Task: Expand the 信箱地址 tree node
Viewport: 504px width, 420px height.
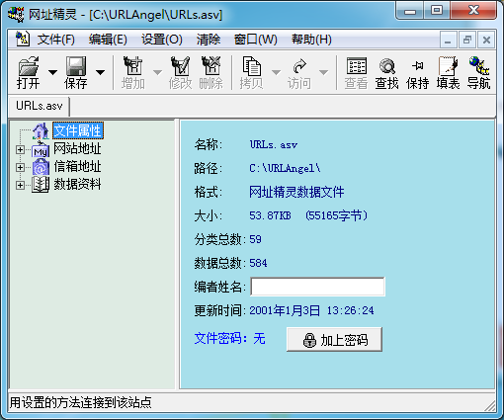Action: click(x=20, y=167)
